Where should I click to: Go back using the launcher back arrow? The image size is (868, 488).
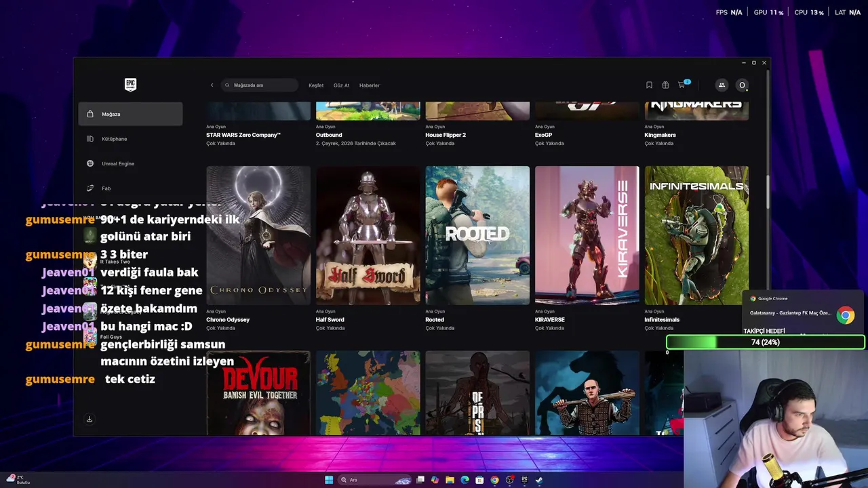point(212,85)
